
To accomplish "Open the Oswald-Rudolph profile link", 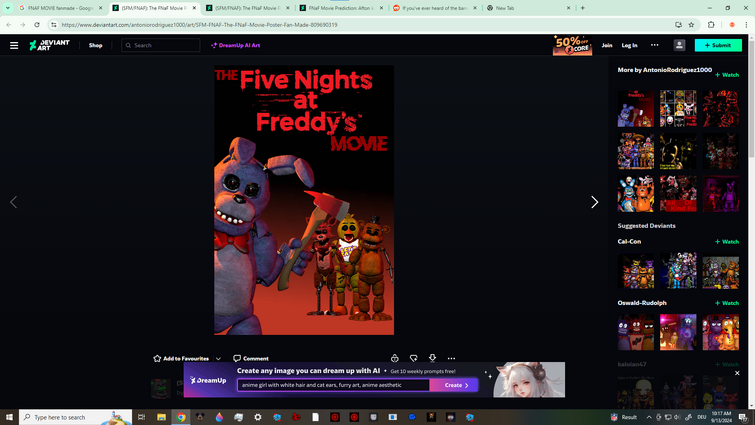I will (x=642, y=303).
